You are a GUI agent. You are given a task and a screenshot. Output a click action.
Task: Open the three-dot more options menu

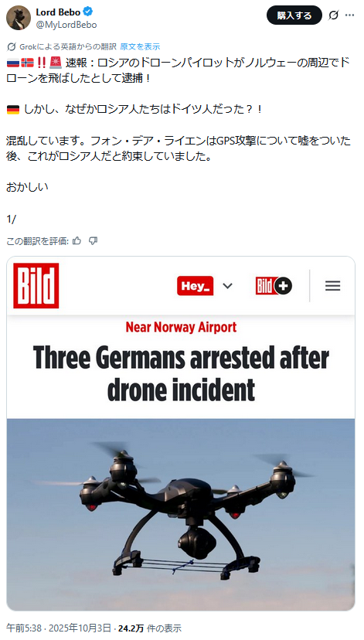coord(350,15)
